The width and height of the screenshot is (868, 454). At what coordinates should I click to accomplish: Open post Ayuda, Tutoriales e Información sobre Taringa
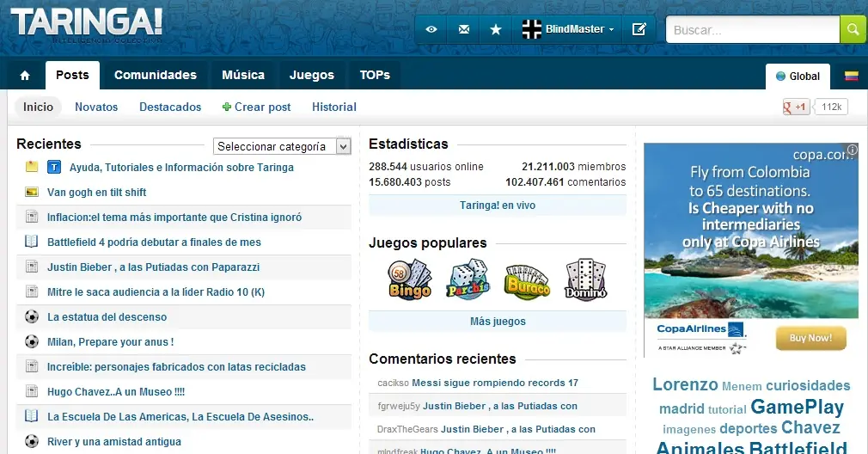point(181,167)
